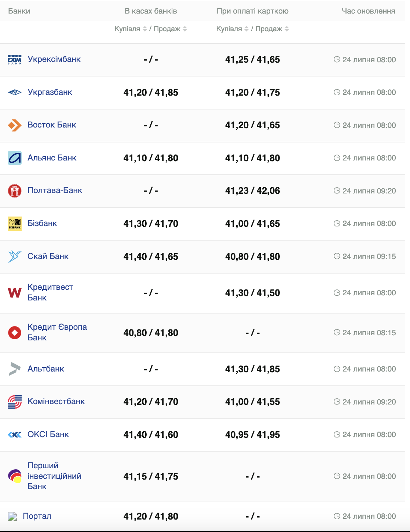Open the Альтбанк bank page
This screenshot has height=532, width=410.
[46, 369]
